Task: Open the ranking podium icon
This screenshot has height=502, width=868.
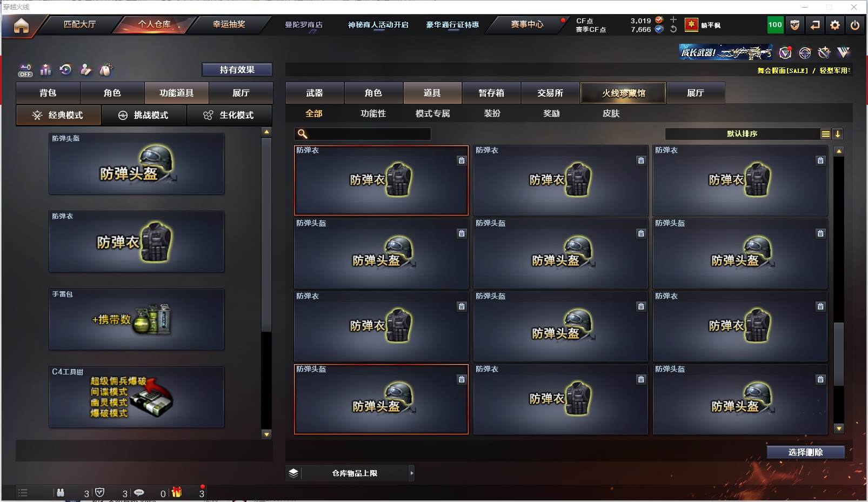Action: [45, 70]
